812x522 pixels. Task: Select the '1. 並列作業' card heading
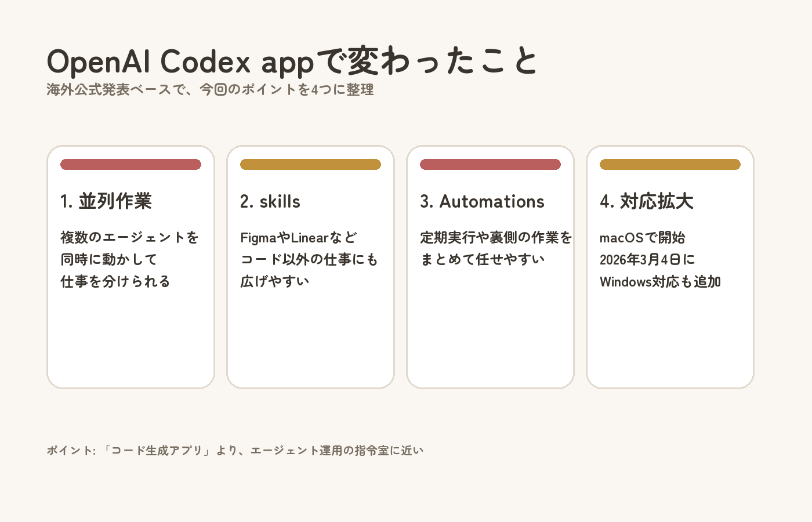pos(106,201)
